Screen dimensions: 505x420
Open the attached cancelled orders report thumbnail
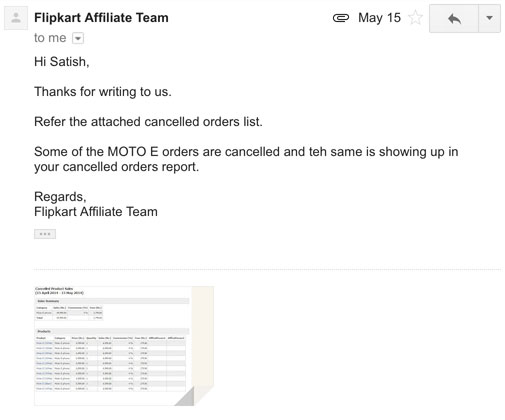pos(124,346)
